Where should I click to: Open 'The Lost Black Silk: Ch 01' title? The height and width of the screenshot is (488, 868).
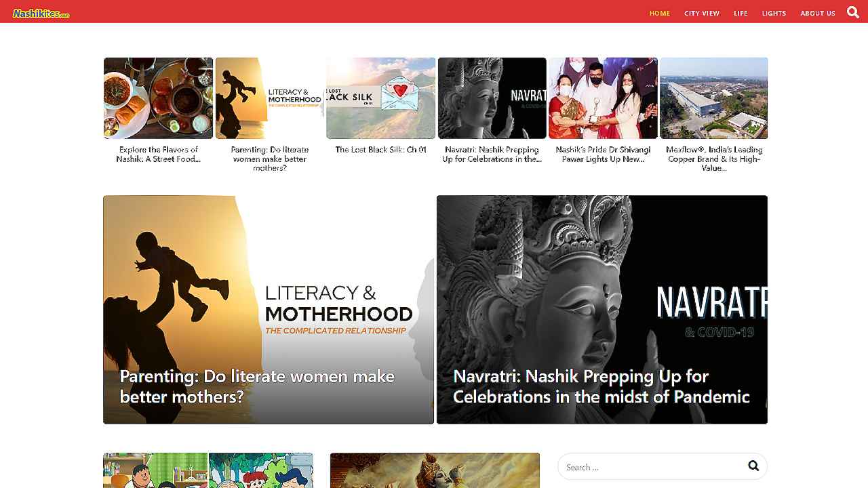click(x=381, y=150)
